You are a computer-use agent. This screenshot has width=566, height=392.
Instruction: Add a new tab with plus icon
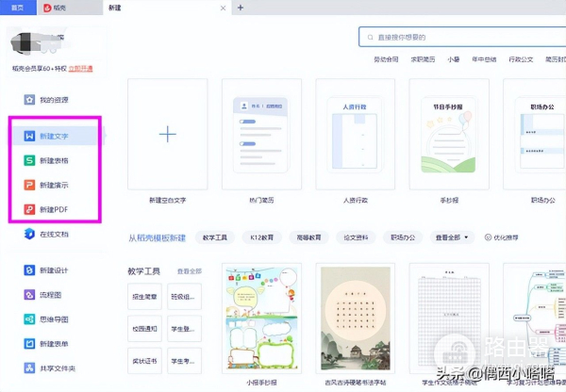point(241,8)
